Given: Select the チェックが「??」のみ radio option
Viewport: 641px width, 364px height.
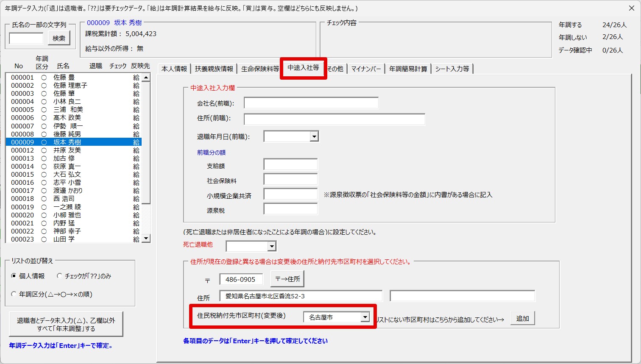Looking at the screenshot, I should 60,276.
